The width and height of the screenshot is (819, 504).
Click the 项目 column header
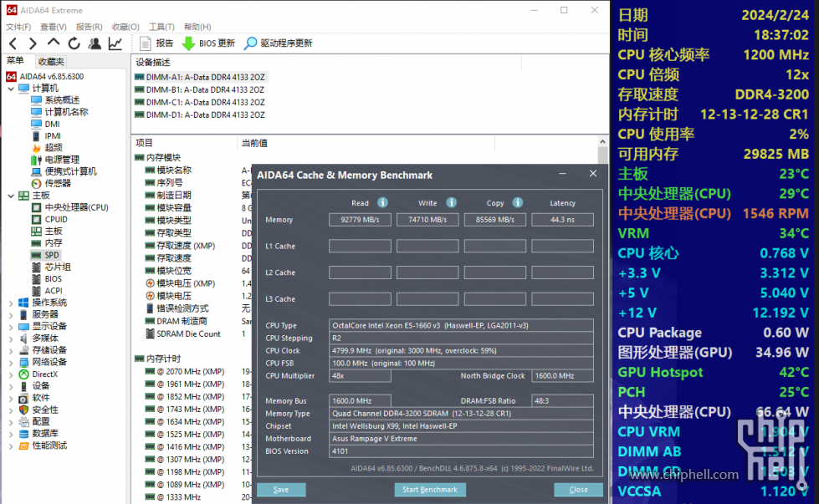coord(144,143)
